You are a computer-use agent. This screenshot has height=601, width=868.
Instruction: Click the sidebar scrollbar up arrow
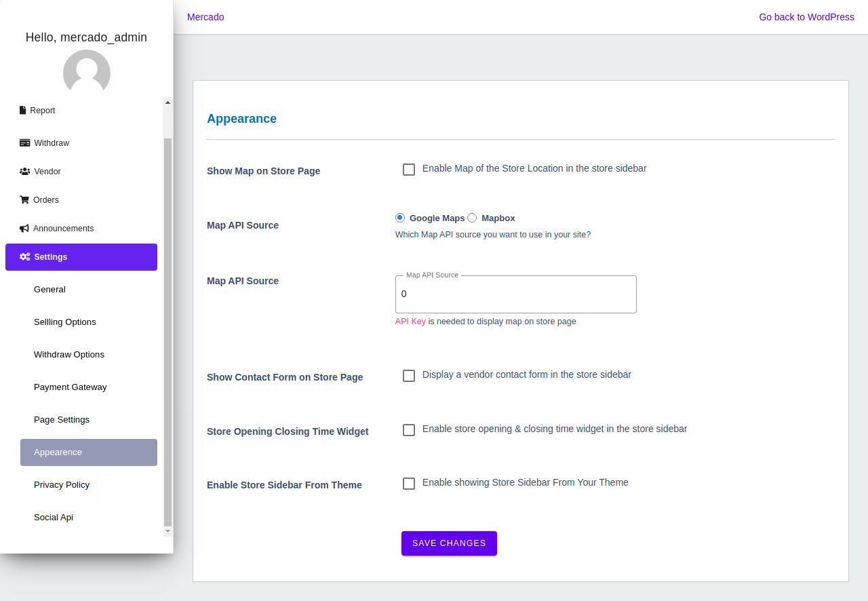point(168,102)
